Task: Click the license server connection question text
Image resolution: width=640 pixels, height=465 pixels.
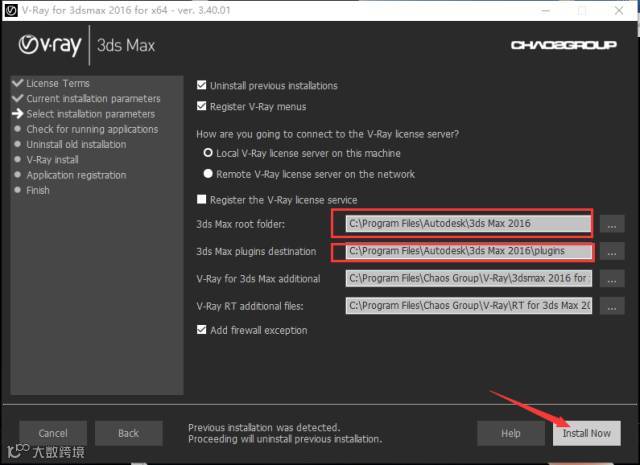Action: pyautogui.click(x=327, y=134)
